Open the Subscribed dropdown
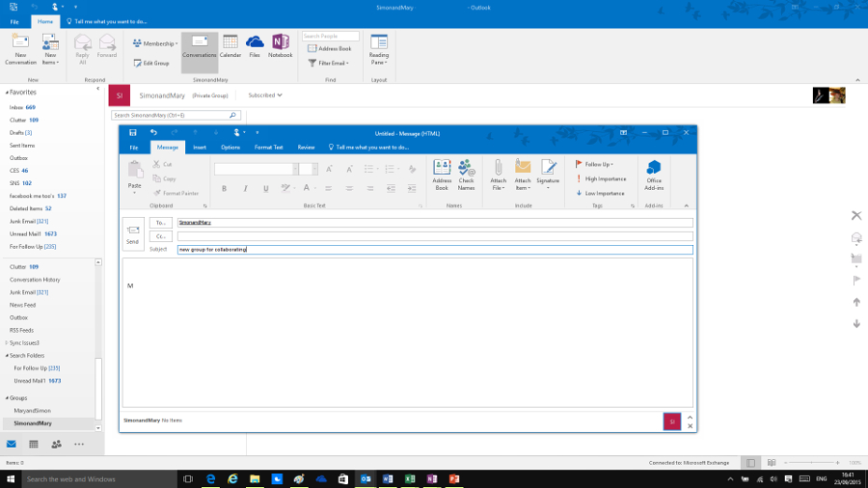 (x=265, y=95)
